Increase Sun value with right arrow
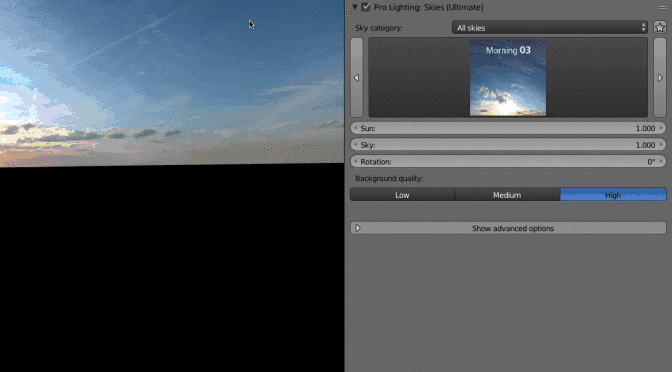The width and height of the screenshot is (672, 372). 661,128
